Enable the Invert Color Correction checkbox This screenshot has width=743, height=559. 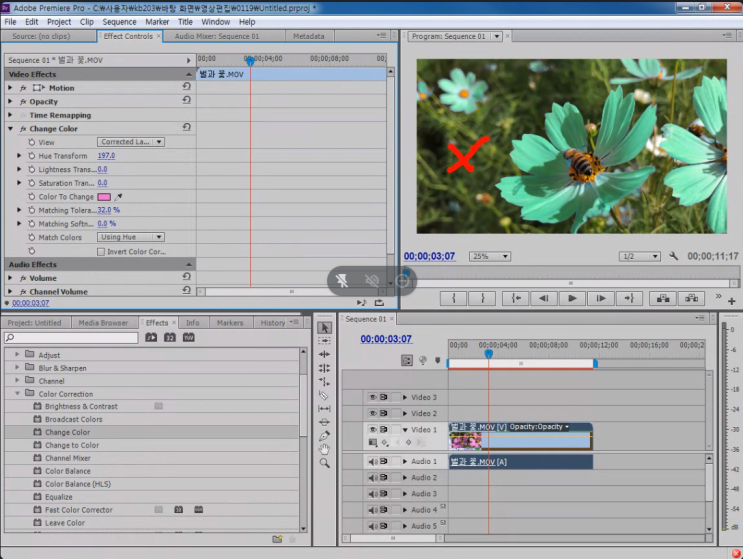[100, 251]
